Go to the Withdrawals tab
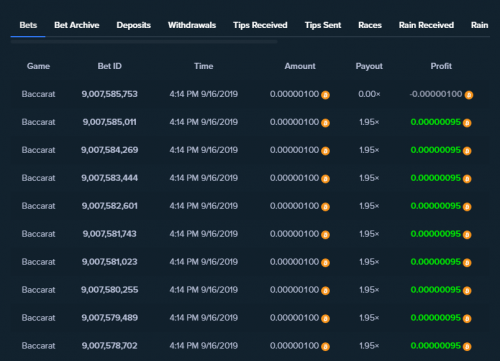The image size is (500, 361). (192, 25)
